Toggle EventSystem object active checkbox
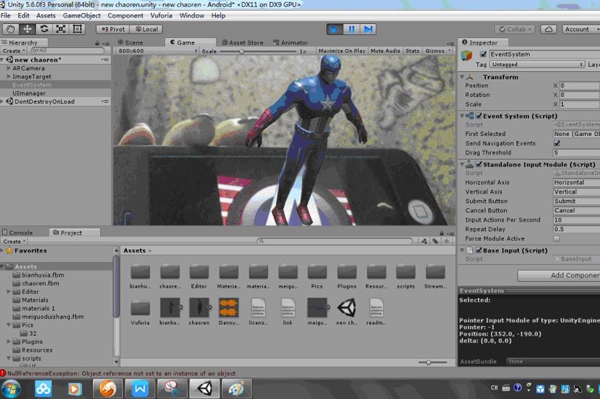600x400 pixels. [483, 54]
